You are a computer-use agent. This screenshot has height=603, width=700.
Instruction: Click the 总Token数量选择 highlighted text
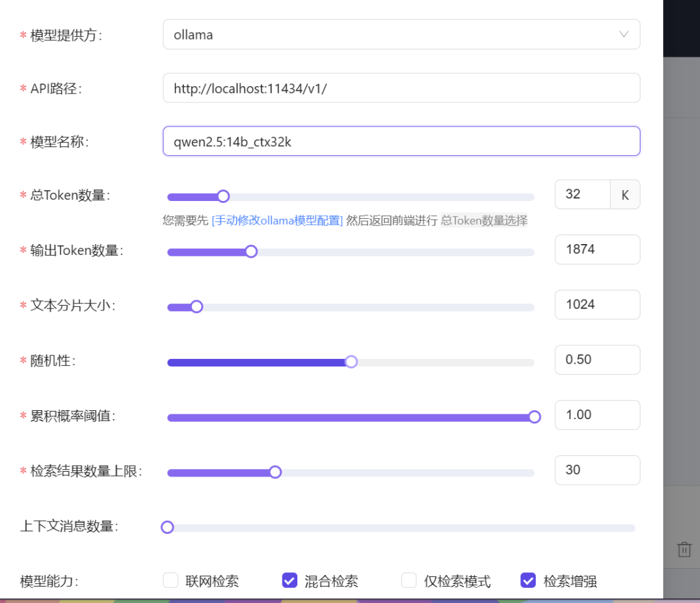[485, 221]
